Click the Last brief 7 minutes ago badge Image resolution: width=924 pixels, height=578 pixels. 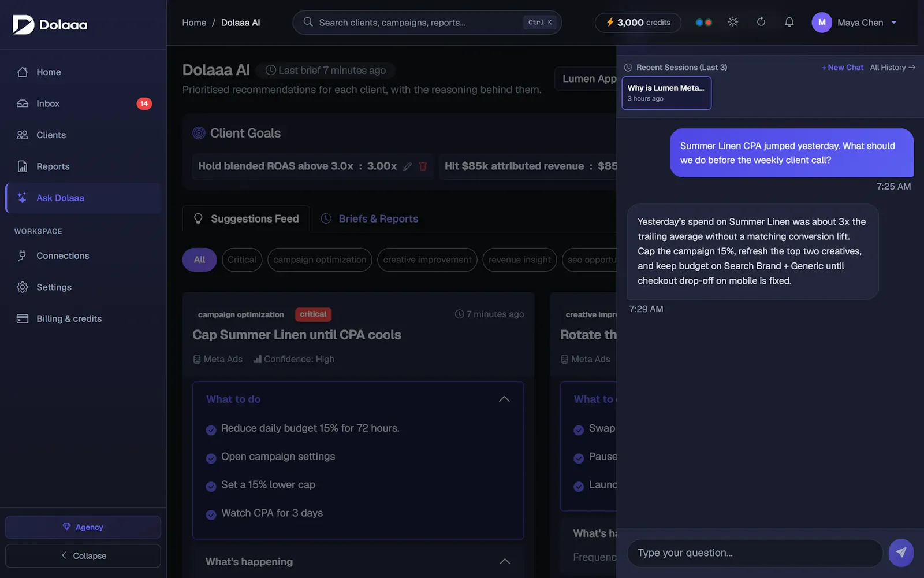tap(325, 71)
